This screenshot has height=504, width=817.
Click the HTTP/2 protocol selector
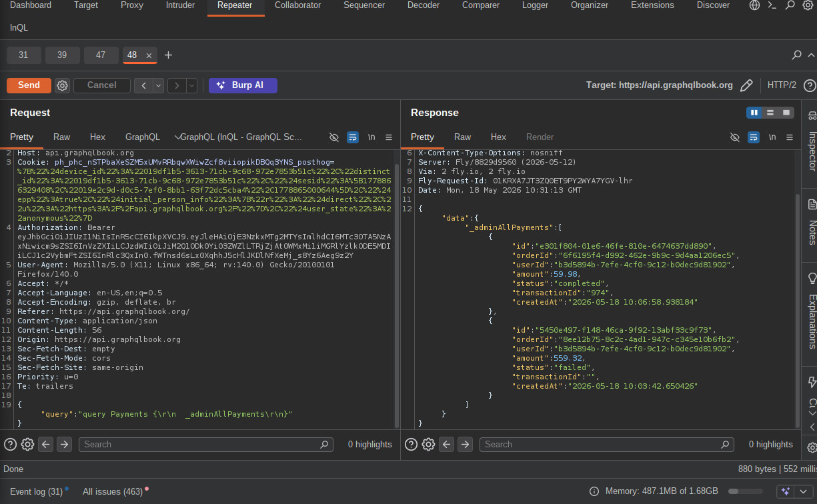[782, 85]
